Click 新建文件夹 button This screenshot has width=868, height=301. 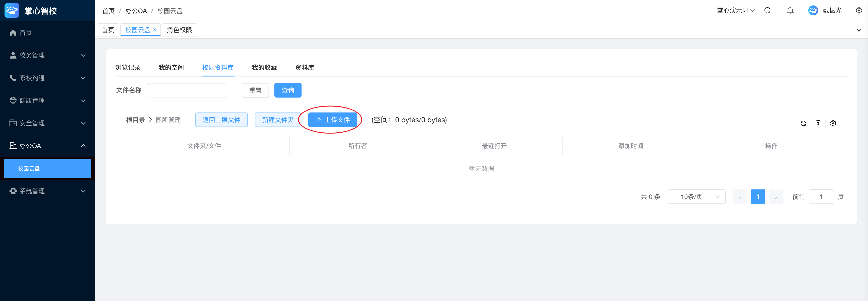click(278, 120)
